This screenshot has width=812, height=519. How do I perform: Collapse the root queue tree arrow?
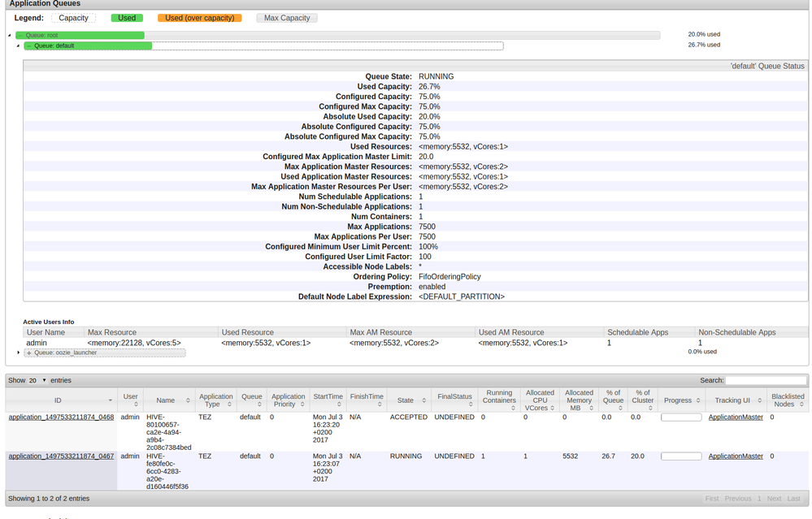[x=9, y=36]
